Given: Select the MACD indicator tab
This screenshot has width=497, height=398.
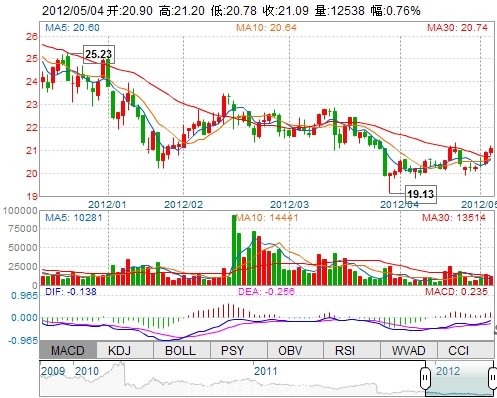Looking at the screenshot, I should (68, 350).
